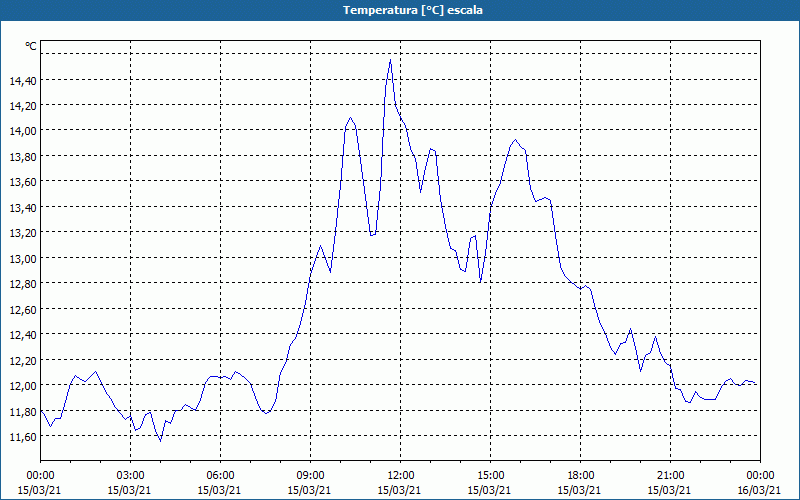Viewport: 800px width, 500px height.
Task: Select the 11,80 y-axis value
Action: (x=23, y=412)
